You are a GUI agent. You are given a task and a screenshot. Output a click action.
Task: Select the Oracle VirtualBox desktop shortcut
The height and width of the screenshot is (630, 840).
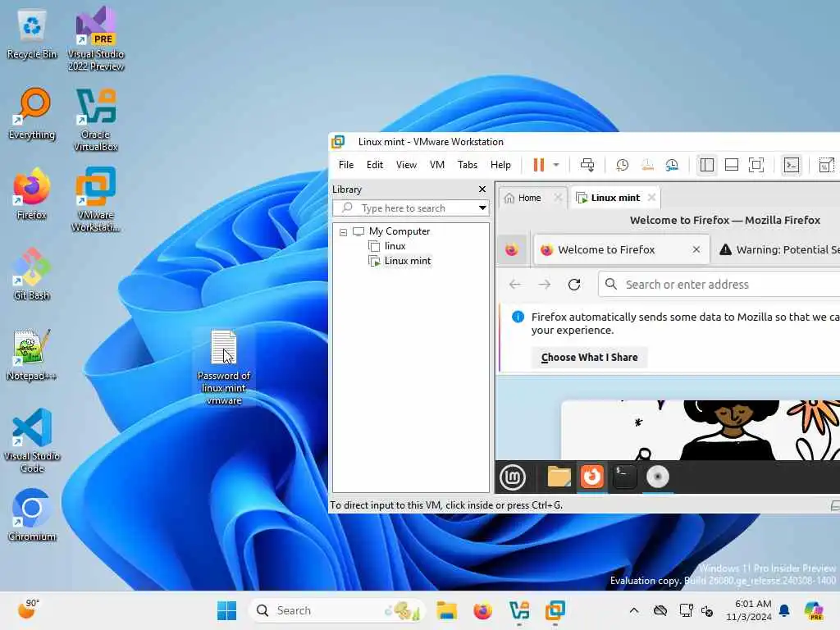pos(96,120)
